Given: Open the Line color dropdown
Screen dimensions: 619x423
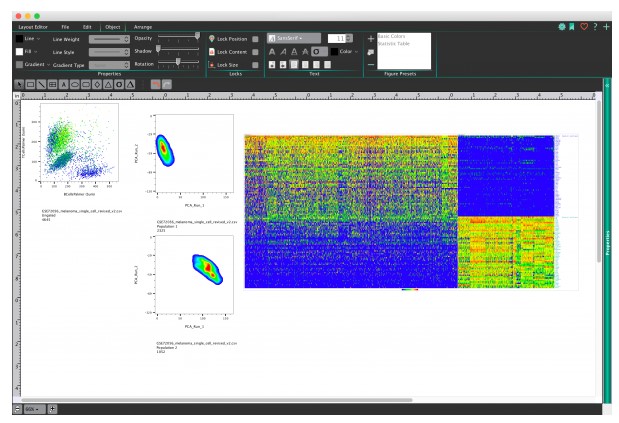Looking at the screenshot, I should point(32,39).
